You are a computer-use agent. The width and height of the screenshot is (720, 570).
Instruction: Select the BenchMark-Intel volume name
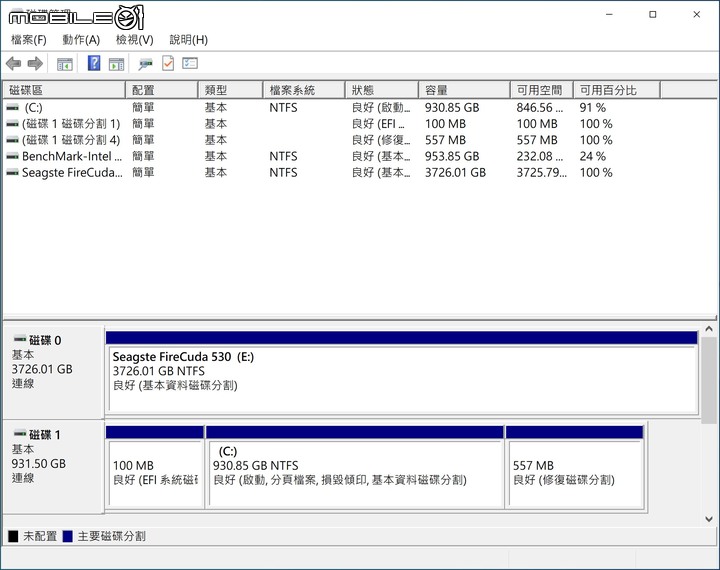pos(72,157)
